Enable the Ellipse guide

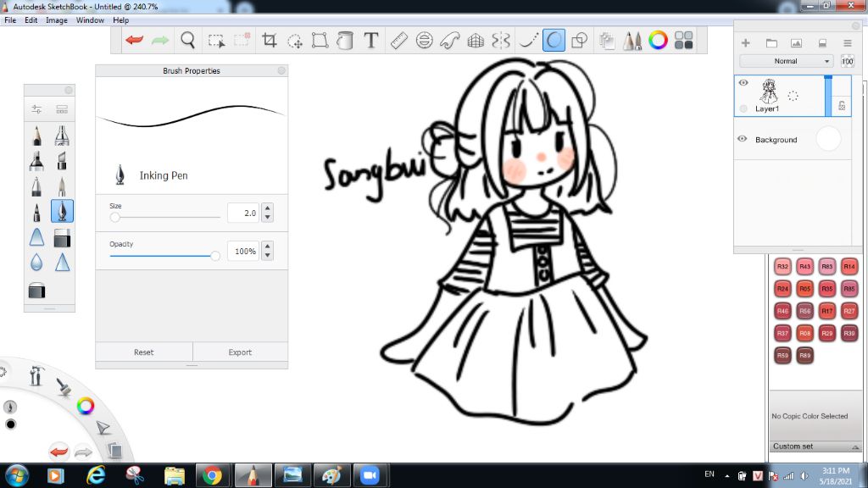tap(424, 41)
